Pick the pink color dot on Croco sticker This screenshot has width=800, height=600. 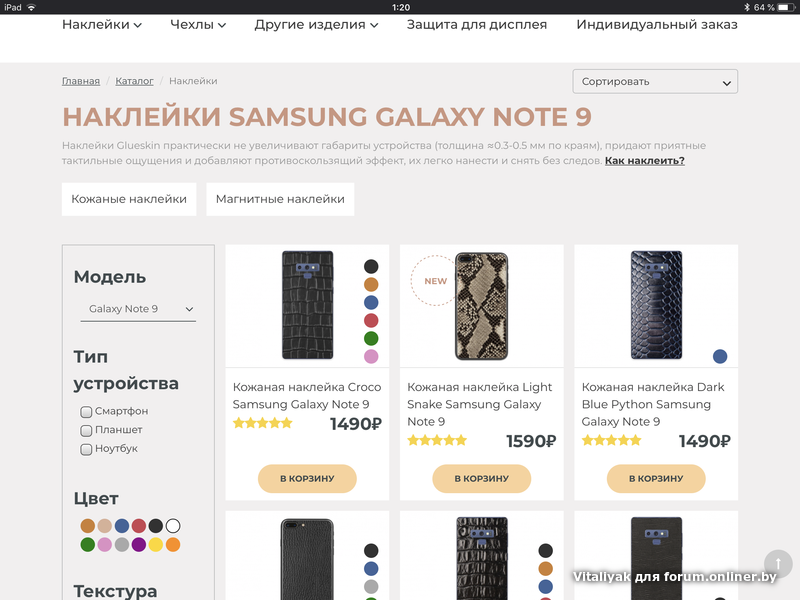click(371, 357)
